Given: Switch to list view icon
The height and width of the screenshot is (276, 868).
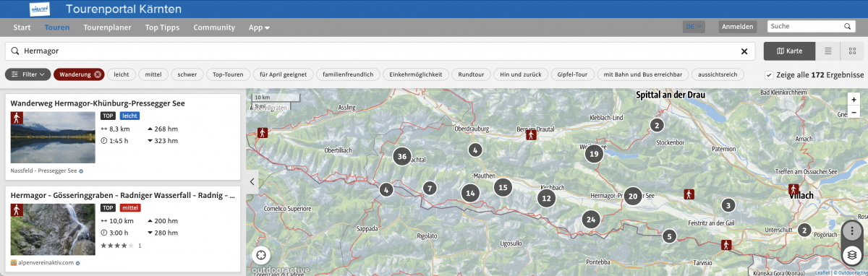Looking at the screenshot, I should (828, 51).
